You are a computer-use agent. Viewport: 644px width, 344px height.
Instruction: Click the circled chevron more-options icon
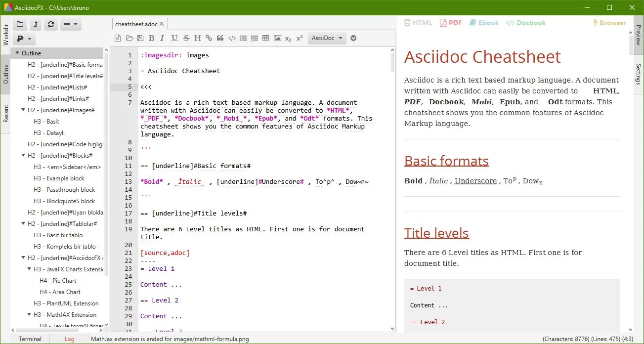click(x=353, y=38)
